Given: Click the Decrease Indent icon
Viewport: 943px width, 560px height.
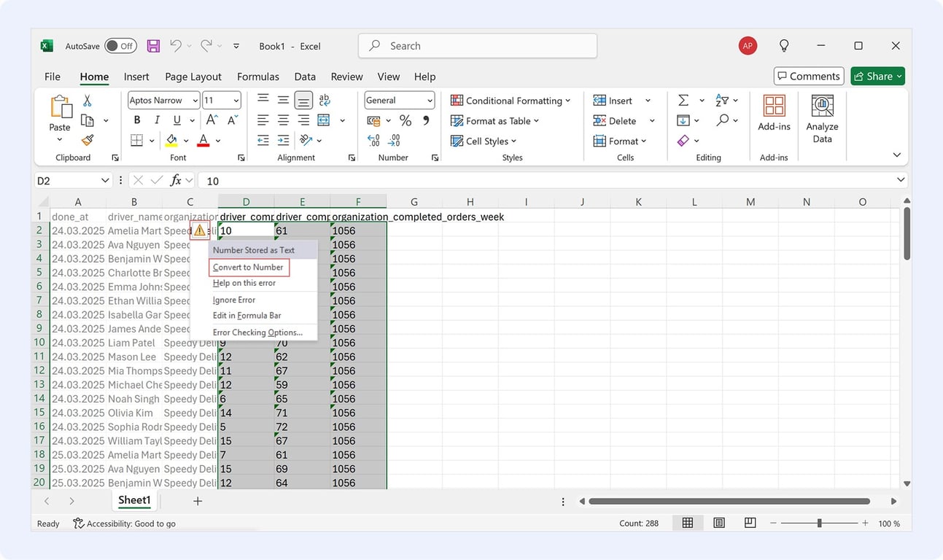Looking at the screenshot, I should [263, 140].
